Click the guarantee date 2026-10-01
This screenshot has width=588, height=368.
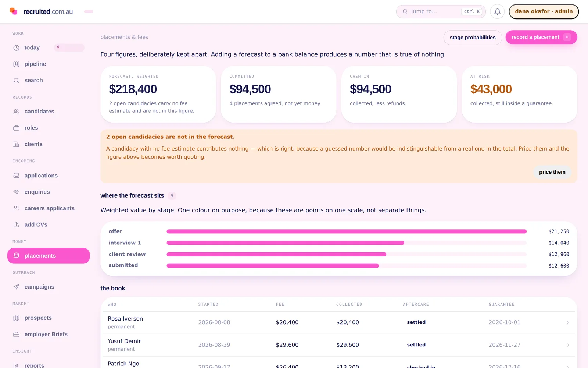[x=504, y=322]
